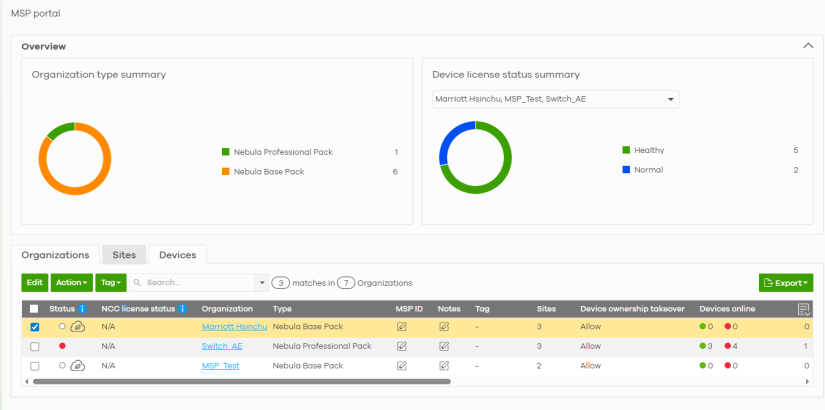Expand the Action dropdown menu
The height and width of the screenshot is (410, 825).
[x=72, y=283]
